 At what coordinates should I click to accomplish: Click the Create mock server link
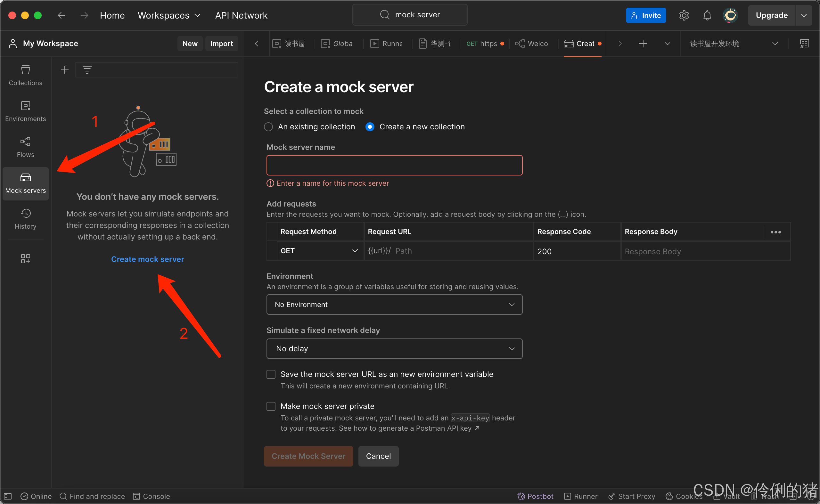coord(147,259)
